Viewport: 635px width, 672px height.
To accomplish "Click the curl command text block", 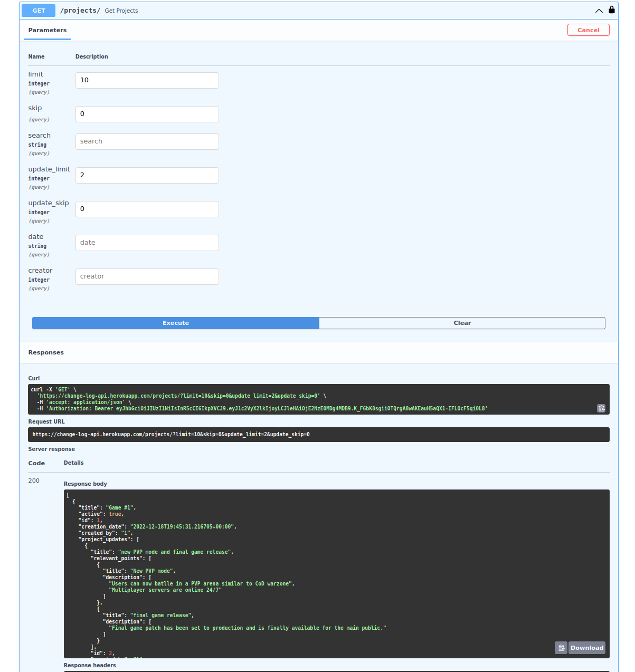I will point(319,399).
